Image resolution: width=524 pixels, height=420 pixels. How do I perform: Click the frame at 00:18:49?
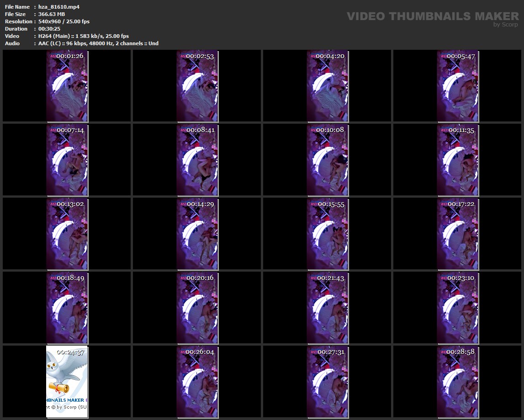coord(67,308)
